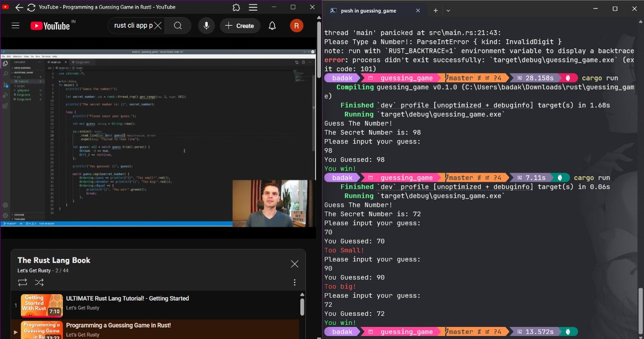644x339 pixels.
Task: Open the account avatar menu labeled R
Action: (297, 26)
